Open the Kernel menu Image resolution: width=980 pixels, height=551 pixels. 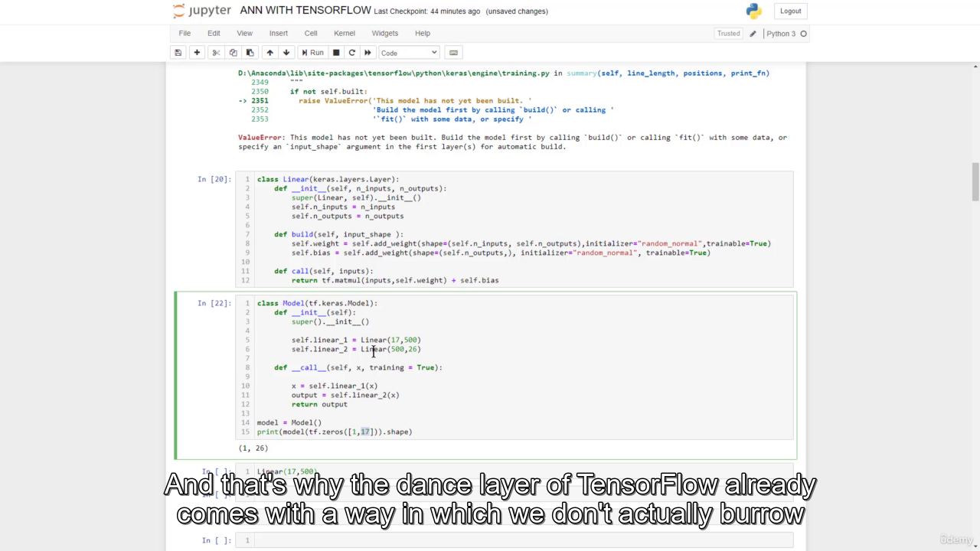pyautogui.click(x=345, y=34)
